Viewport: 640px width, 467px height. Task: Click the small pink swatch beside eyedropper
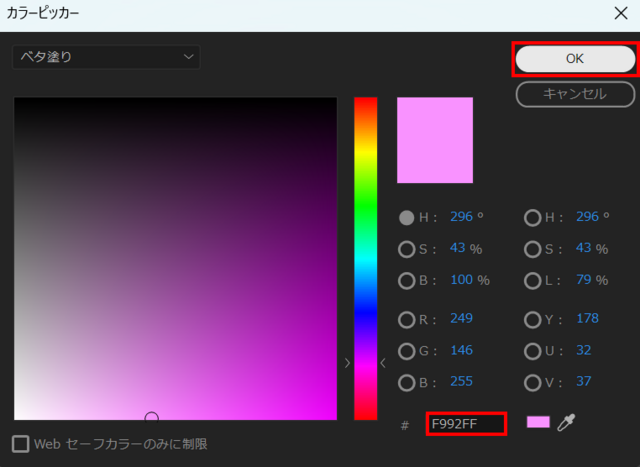pyautogui.click(x=538, y=423)
